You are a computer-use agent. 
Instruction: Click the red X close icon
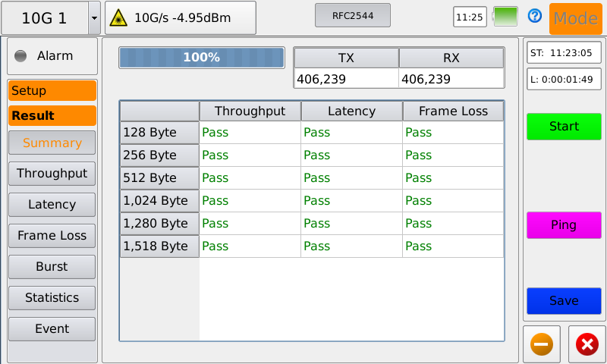[x=587, y=344]
